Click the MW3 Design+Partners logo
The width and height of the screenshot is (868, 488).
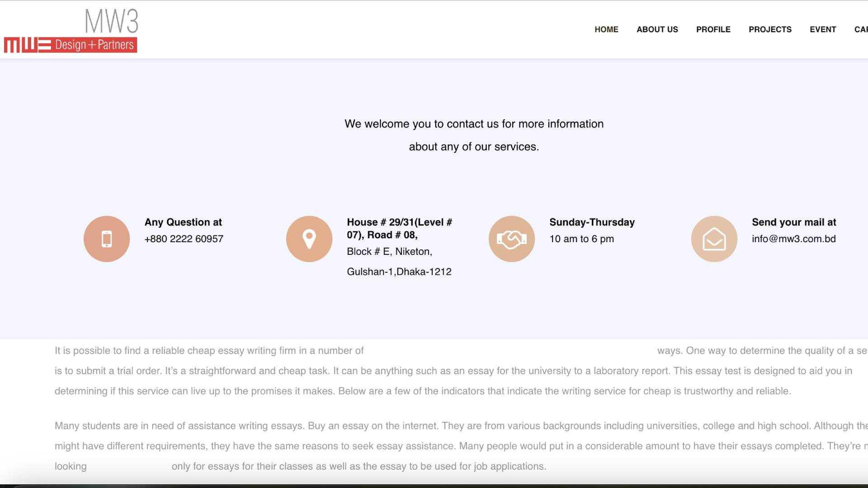71,31
